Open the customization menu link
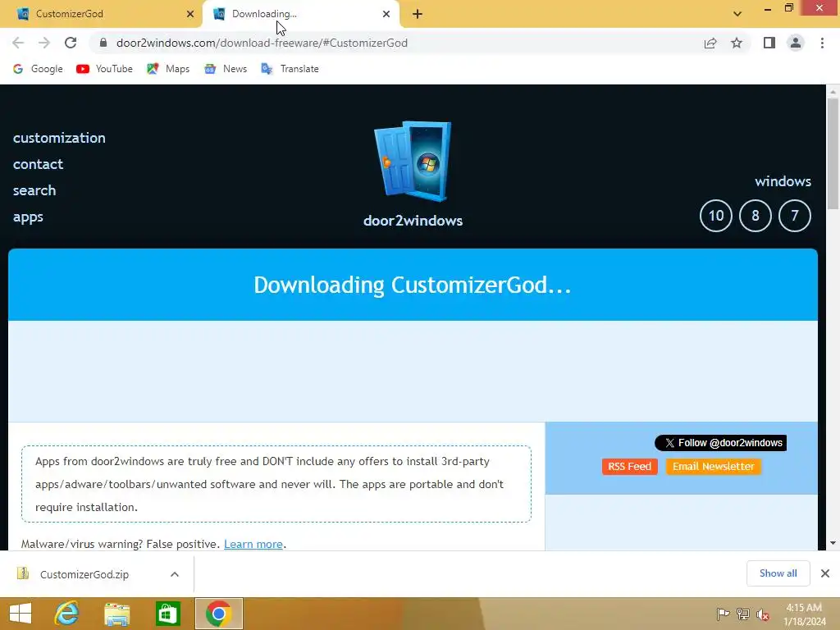 59,138
